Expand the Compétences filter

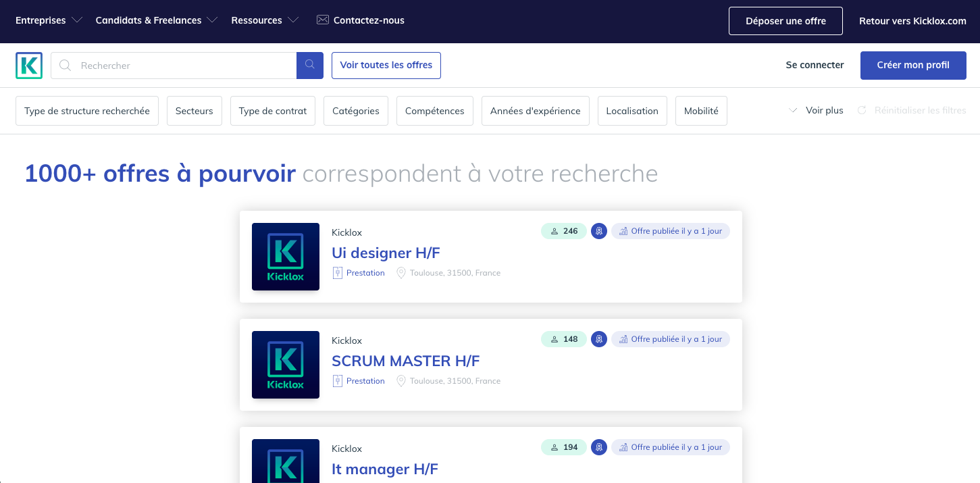[434, 110]
